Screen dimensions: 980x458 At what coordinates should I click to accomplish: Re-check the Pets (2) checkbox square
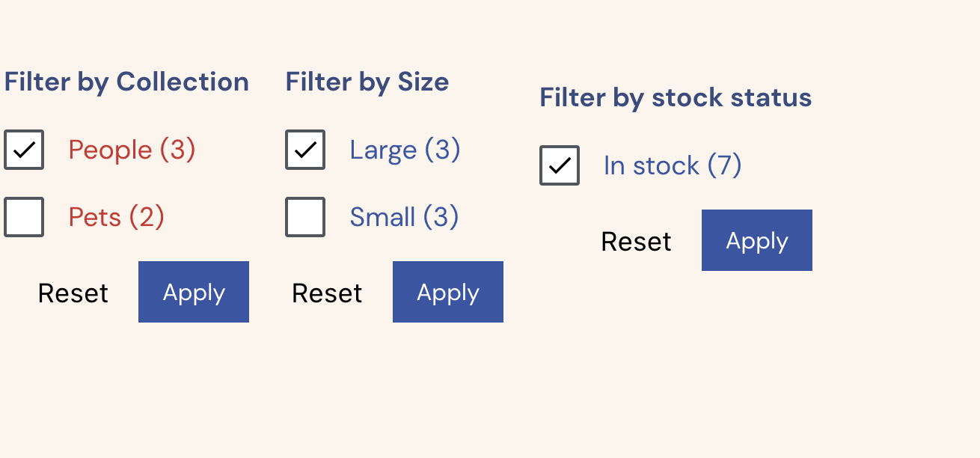tap(24, 216)
